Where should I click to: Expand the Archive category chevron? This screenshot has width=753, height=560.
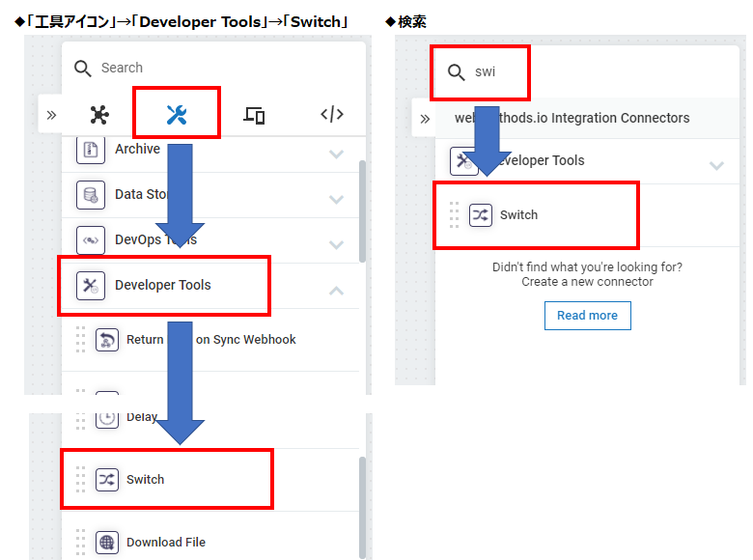(x=336, y=154)
